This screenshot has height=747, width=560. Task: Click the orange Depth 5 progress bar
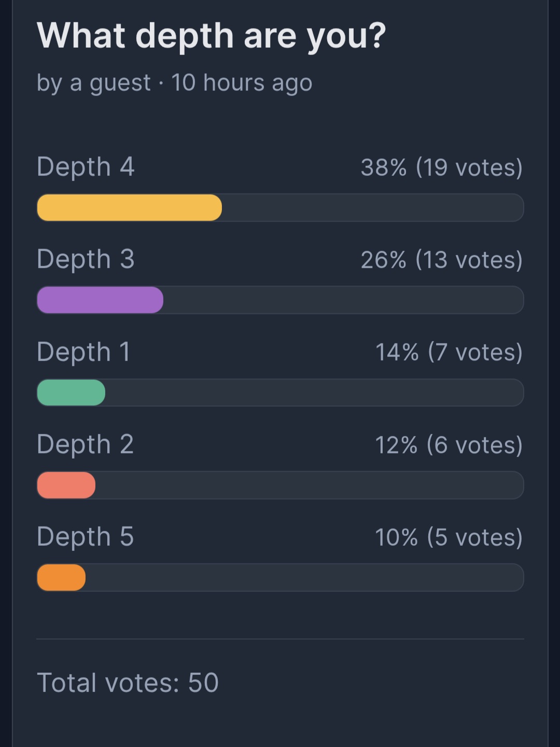[61, 577]
